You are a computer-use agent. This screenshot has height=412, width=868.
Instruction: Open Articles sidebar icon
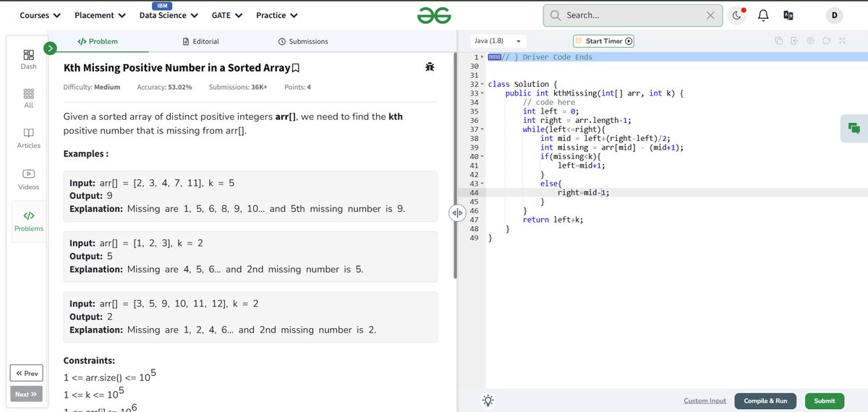pos(28,138)
